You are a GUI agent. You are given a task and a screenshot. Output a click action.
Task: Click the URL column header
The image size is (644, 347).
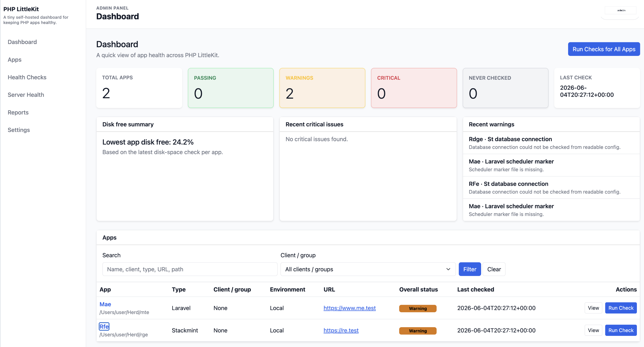[329, 290]
